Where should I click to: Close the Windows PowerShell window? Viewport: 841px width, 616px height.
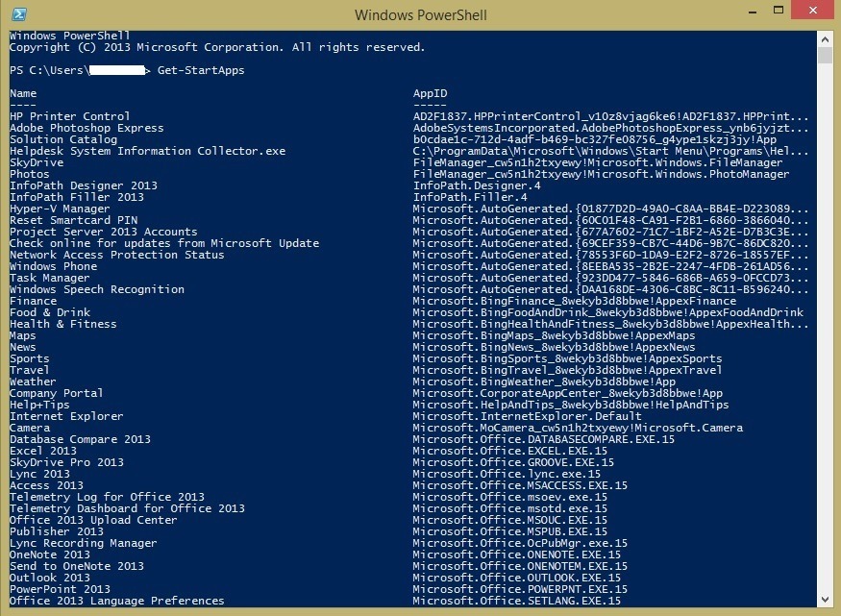(x=812, y=11)
